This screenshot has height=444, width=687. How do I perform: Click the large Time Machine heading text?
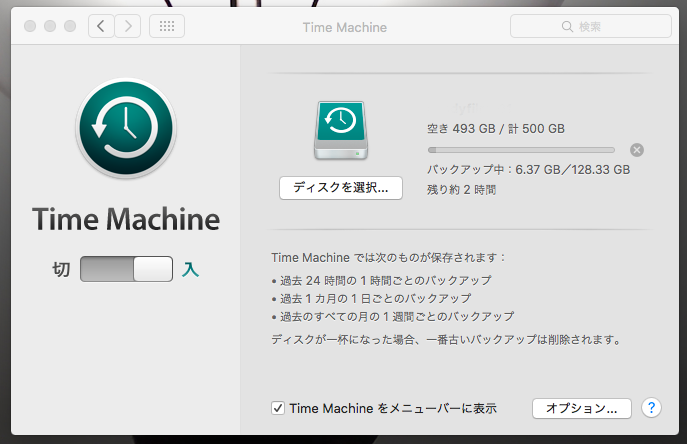point(126,219)
